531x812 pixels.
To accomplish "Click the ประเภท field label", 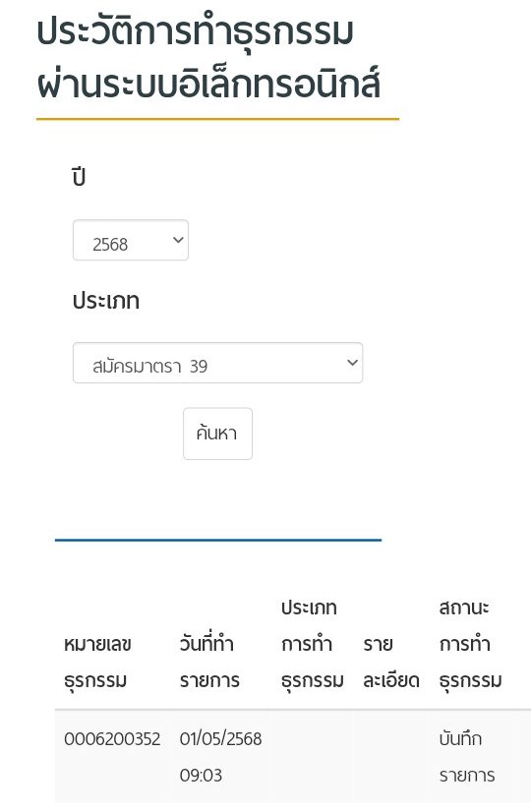I will pos(106,301).
